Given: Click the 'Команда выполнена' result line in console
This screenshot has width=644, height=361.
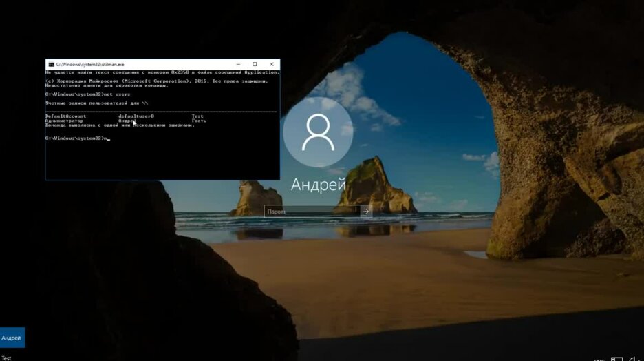Looking at the screenshot, I should tap(120, 125).
